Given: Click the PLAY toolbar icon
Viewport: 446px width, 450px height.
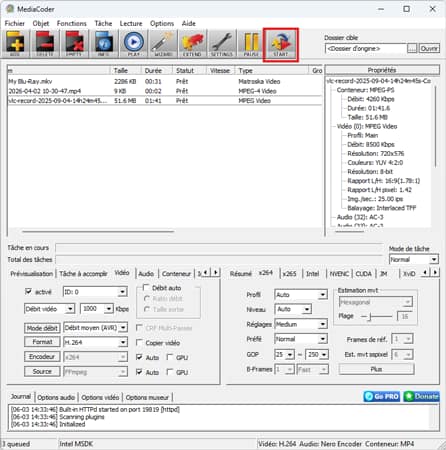Looking at the screenshot, I should coord(133,44).
